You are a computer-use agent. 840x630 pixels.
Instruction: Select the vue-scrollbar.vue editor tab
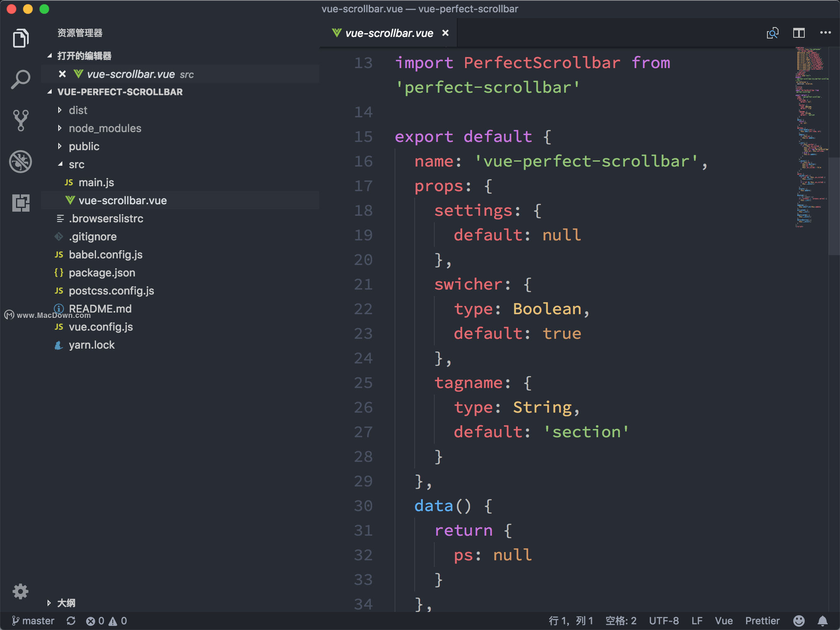389,33
